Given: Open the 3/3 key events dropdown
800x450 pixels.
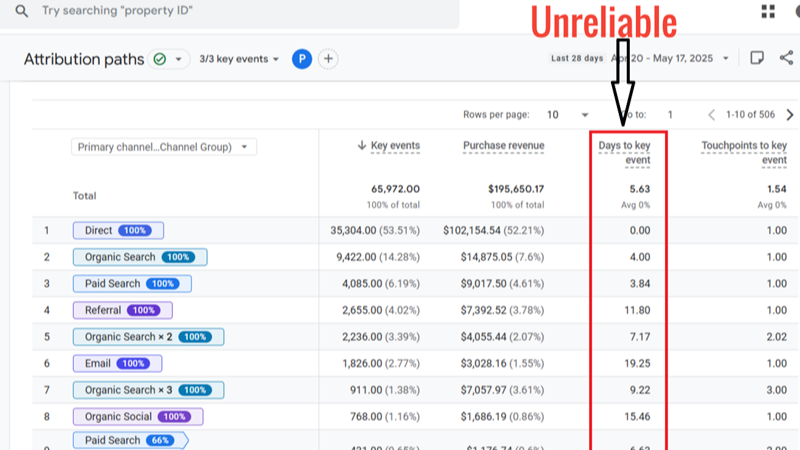Looking at the screenshot, I should point(239,59).
